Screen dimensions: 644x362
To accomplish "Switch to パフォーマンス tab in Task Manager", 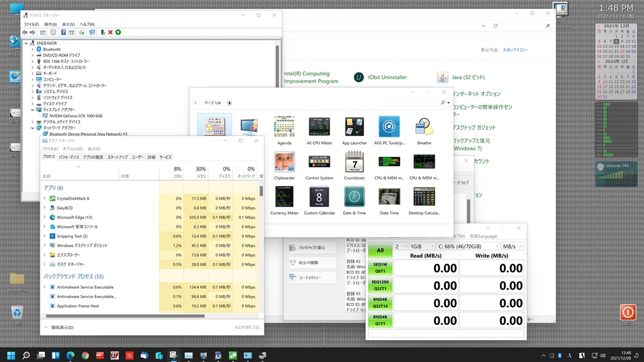I will click(69, 157).
